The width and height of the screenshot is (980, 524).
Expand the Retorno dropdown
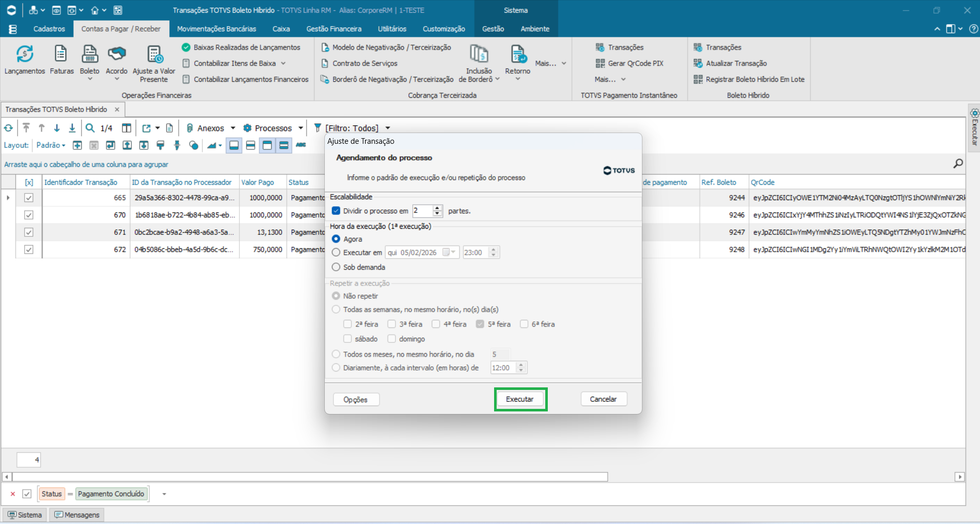[518, 79]
